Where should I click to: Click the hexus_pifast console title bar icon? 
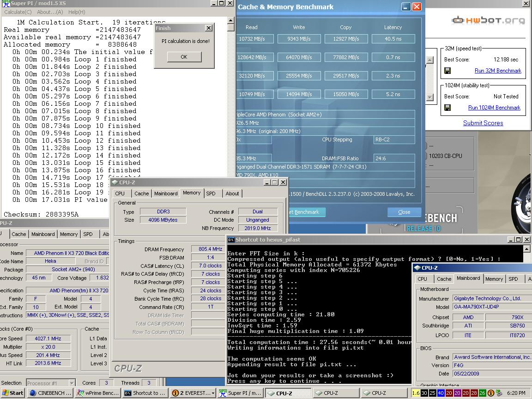coord(231,240)
